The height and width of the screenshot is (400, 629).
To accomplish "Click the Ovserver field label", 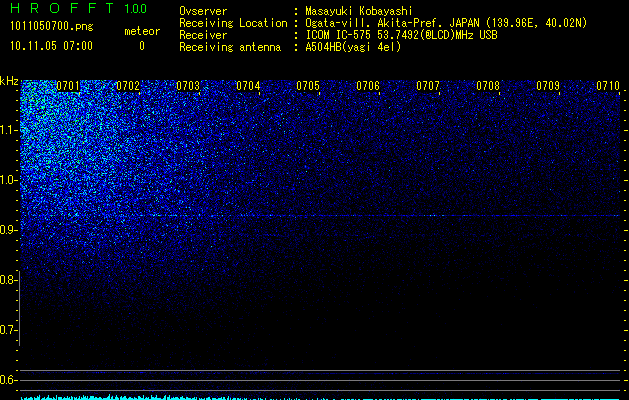I will coord(203,11).
